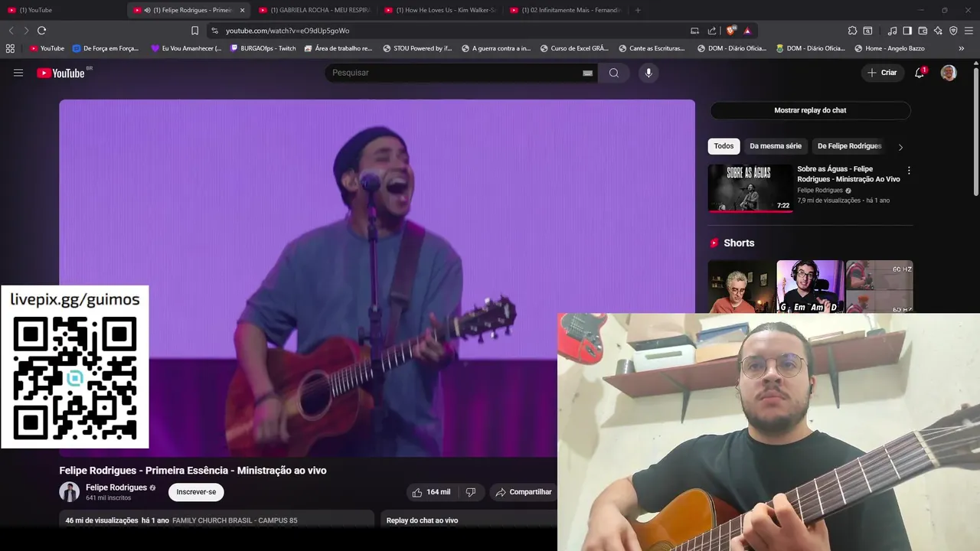
Task: Mute audio on the Felipe Rodrigues tab
Action: coord(147,10)
